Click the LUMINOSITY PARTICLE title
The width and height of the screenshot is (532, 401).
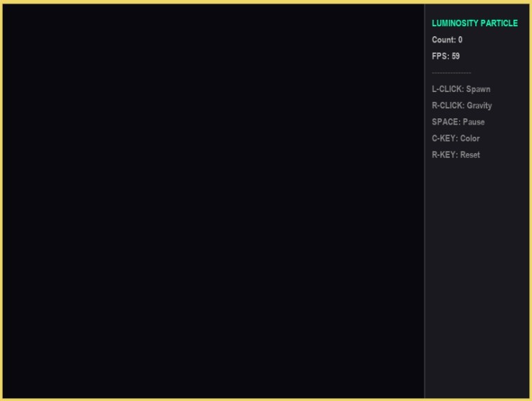click(475, 23)
